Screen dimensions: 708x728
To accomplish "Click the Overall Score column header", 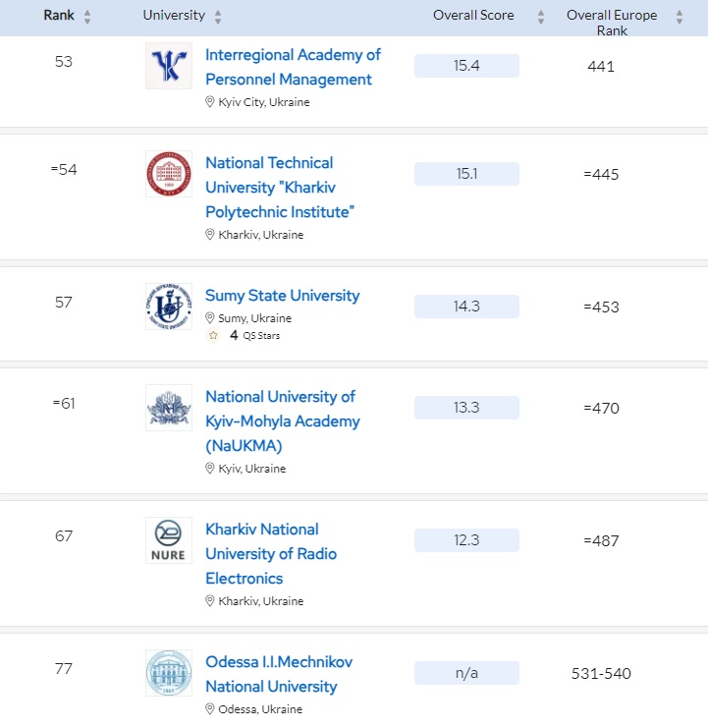I will click(473, 16).
